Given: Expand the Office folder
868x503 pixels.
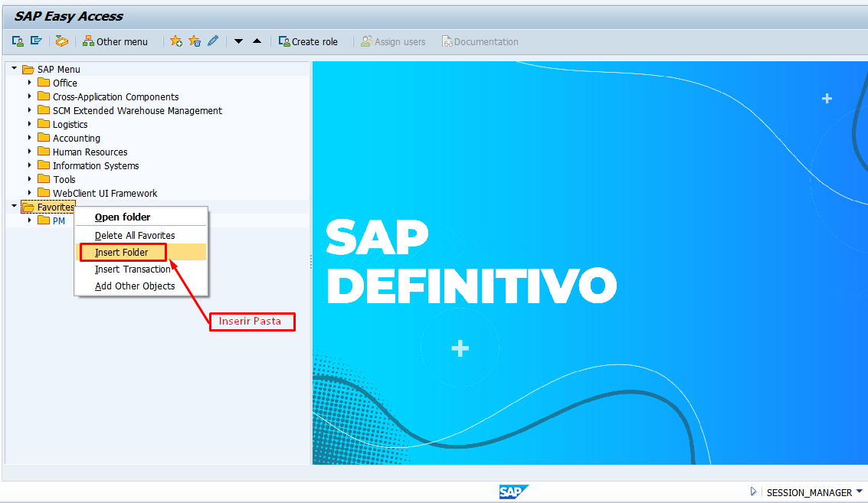Looking at the screenshot, I should pos(29,83).
